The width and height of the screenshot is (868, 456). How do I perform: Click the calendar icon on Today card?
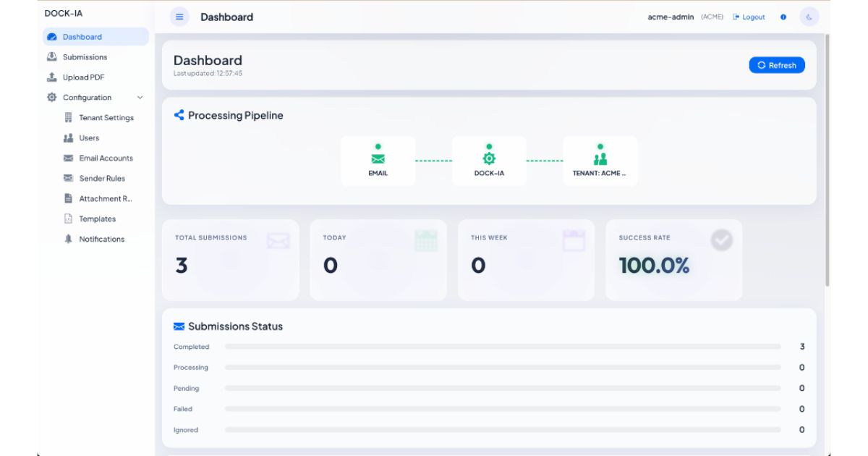(x=426, y=240)
